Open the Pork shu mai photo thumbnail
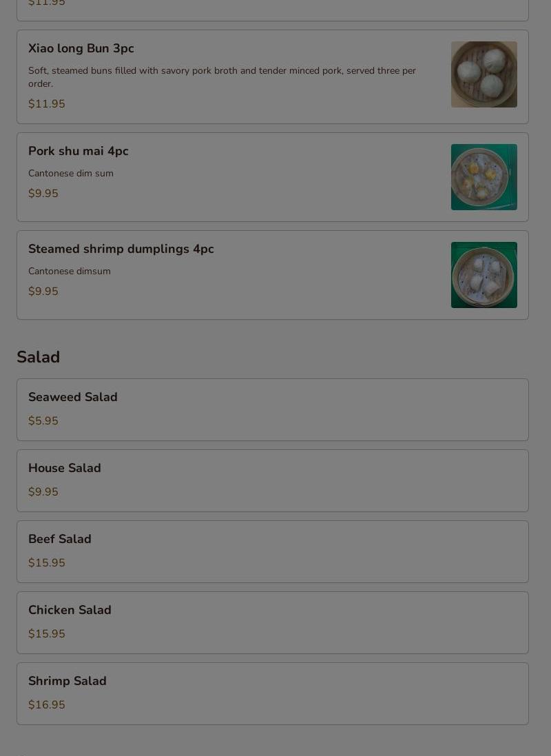The width and height of the screenshot is (551, 756). pyautogui.click(x=484, y=177)
